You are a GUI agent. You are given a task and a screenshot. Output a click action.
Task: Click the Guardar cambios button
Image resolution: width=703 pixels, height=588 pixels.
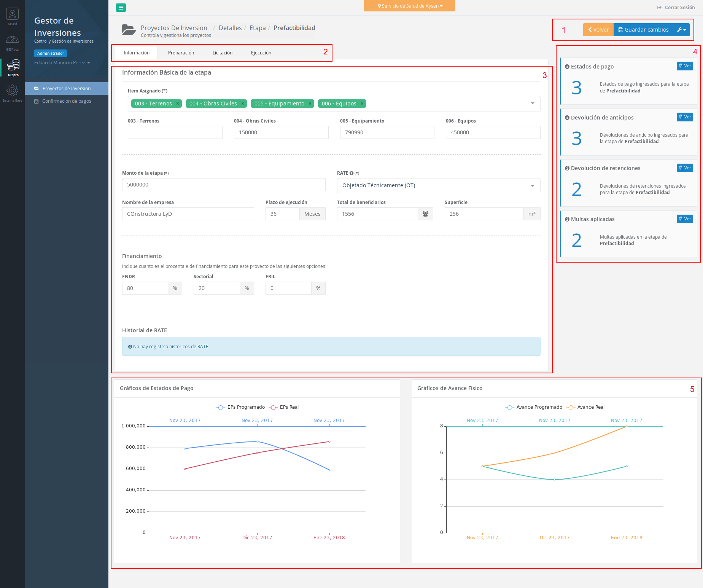point(643,30)
